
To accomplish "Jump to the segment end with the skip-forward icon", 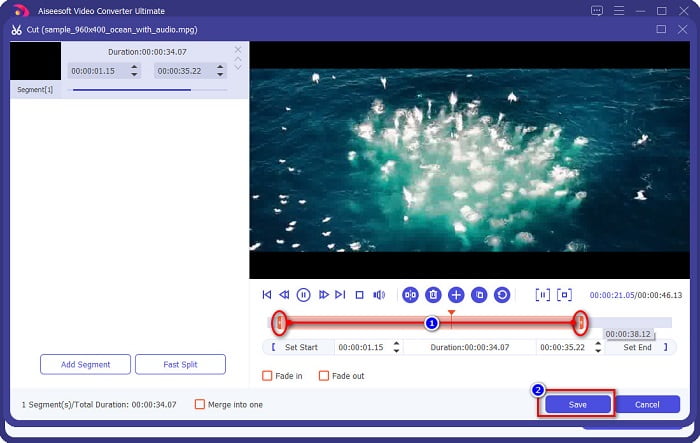I will click(x=340, y=295).
